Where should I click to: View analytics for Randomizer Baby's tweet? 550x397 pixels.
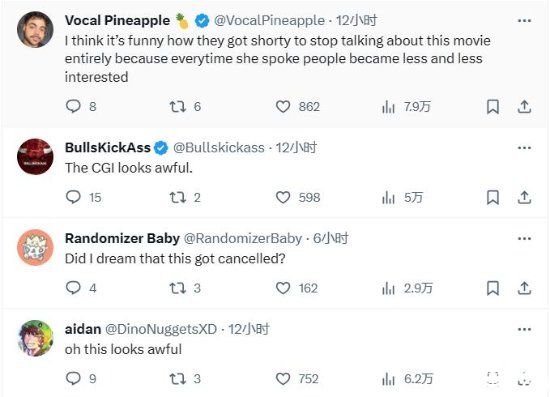click(x=388, y=288)
